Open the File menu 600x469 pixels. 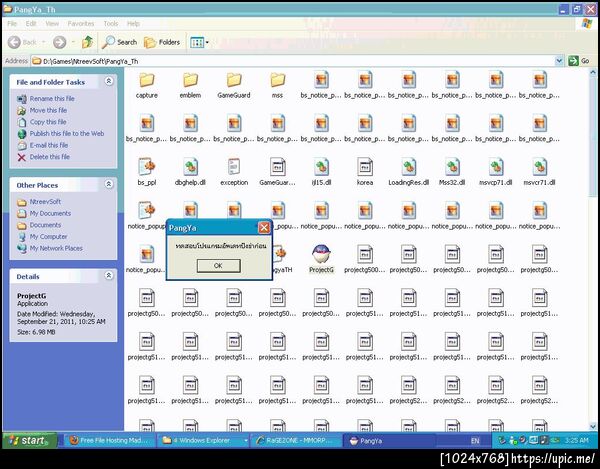12,24
